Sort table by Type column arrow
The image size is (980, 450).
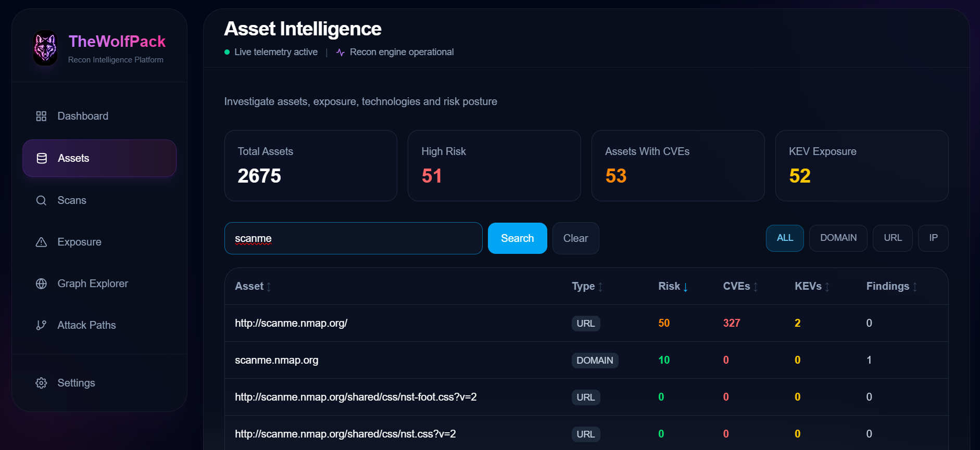(x=600, y=287)
